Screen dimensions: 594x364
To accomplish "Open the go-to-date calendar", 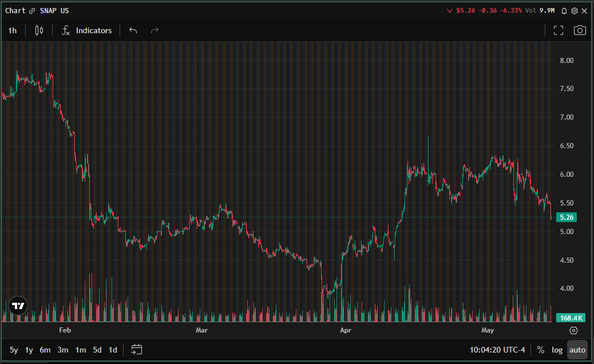I will pyautogui.click(x=136, y=350).
